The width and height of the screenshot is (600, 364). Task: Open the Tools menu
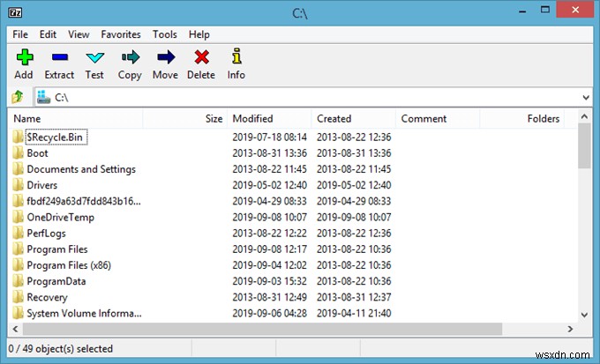tap(165, 34)
